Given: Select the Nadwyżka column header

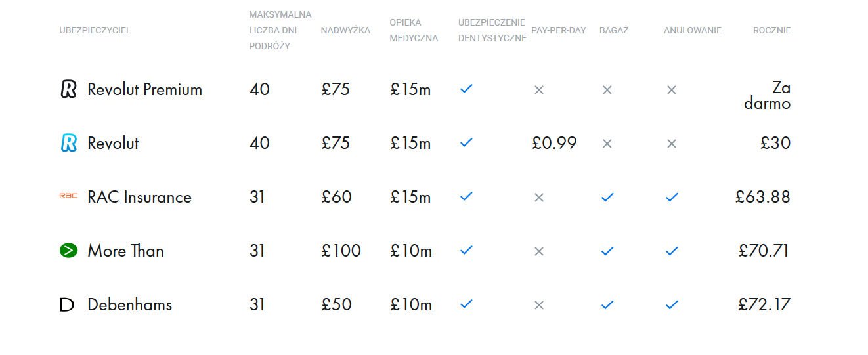Looking at the screenshot, I should [x=345, y=30].
